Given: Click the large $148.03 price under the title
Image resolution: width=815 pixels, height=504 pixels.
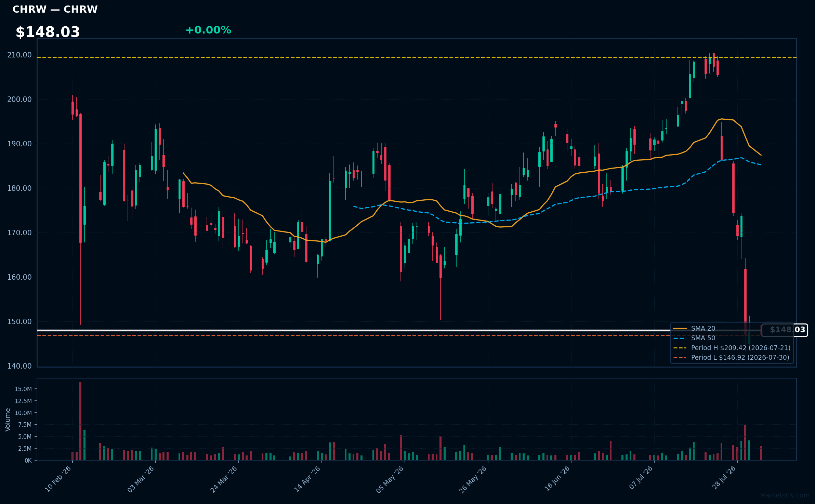Looking at the screenshot, I should (48, 32).
